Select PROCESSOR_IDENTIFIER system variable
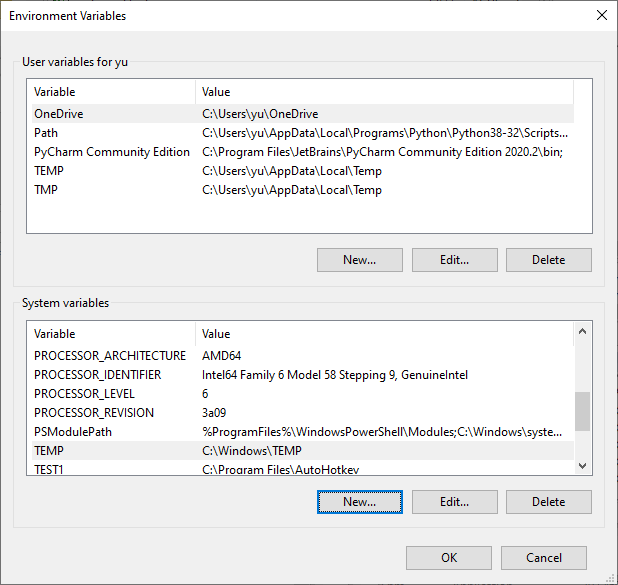This screenshot has width=618, height=585. [x=303, y=374]
